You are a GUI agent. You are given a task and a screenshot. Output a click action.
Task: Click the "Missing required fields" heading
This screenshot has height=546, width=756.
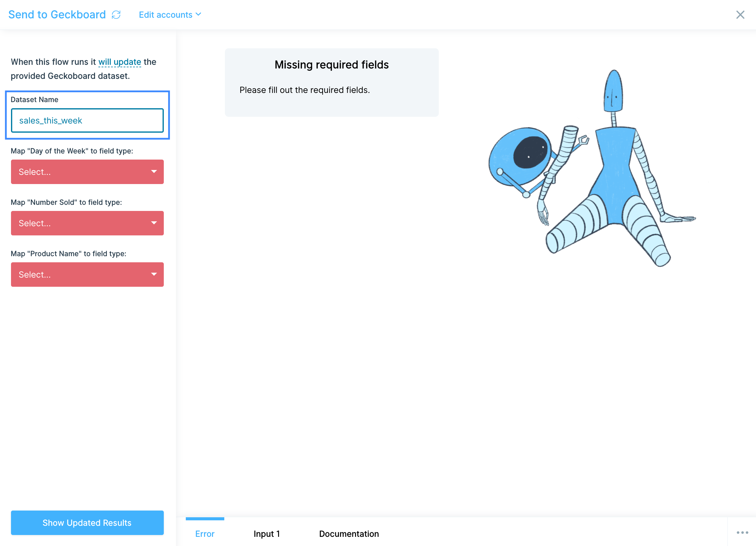click(x=332, y=65)
